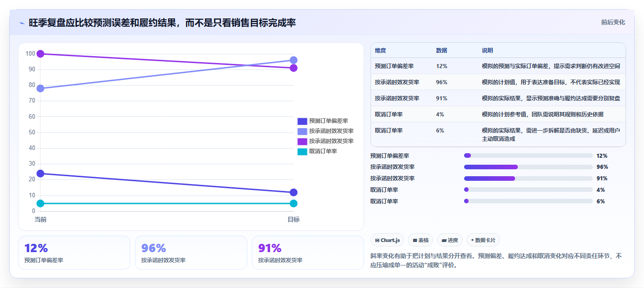This screenshot has height=288, width=644.
Task: Click the 目标 x-axis label
Action: pyautogui.click(x=294, y=219)
